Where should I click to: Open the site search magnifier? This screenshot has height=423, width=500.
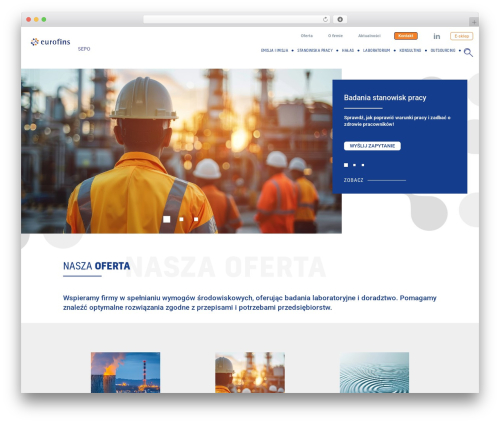(x=468, y=52)
